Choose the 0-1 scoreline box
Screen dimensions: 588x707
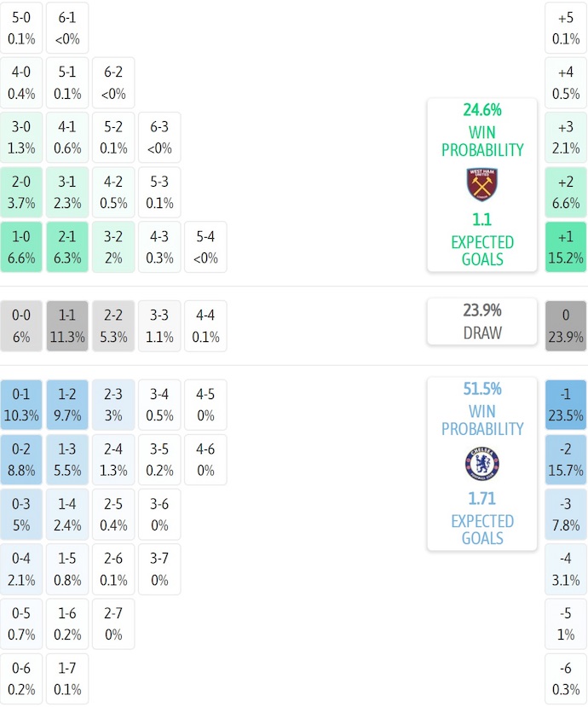click(21, 405)
